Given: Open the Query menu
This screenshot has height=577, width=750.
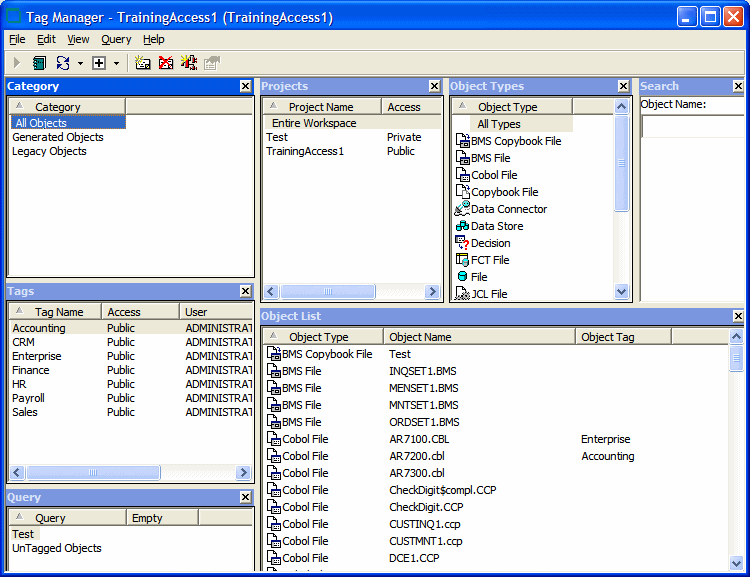Looking at the screenshot, I should pyautogui.click(x=116, y=39).
